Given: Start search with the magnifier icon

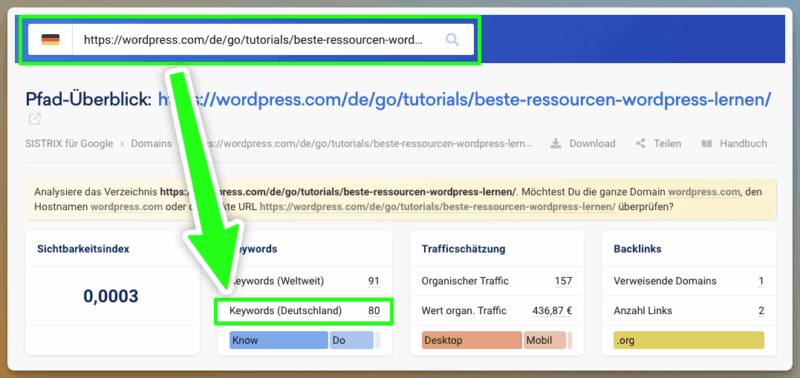Looking at the screenshot, I should [x=452, y=39].
